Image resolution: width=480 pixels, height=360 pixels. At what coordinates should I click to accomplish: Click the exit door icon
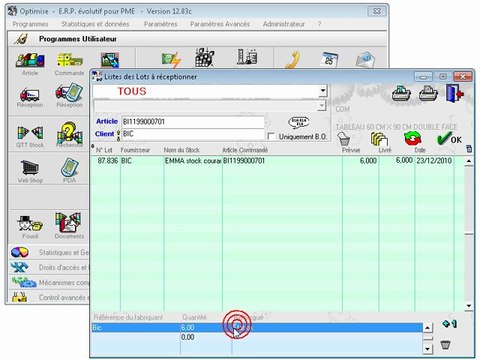coord(455,93)
